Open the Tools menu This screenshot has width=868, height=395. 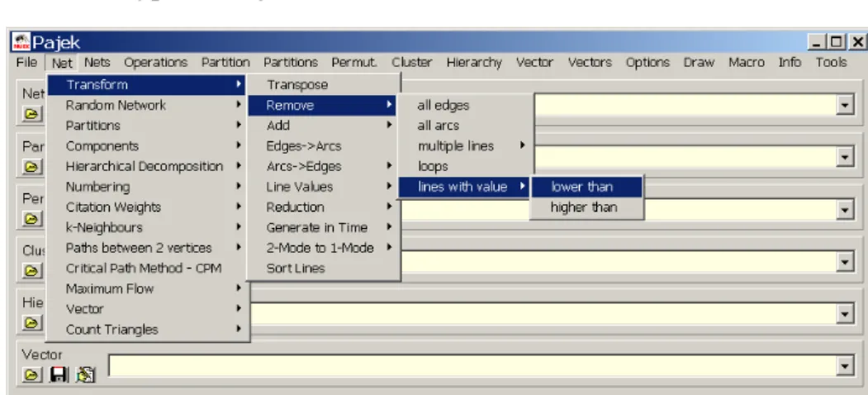[x=831, y=63]
